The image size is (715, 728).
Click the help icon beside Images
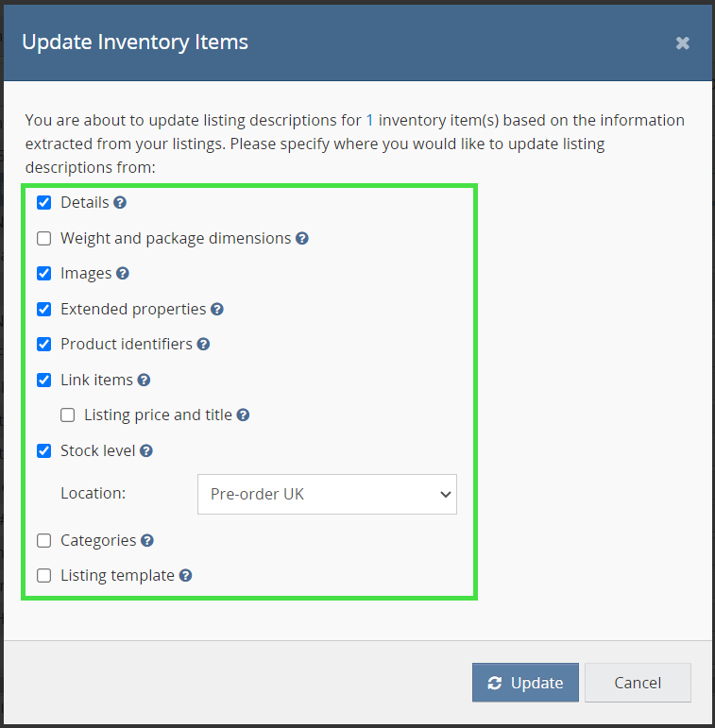123,274
